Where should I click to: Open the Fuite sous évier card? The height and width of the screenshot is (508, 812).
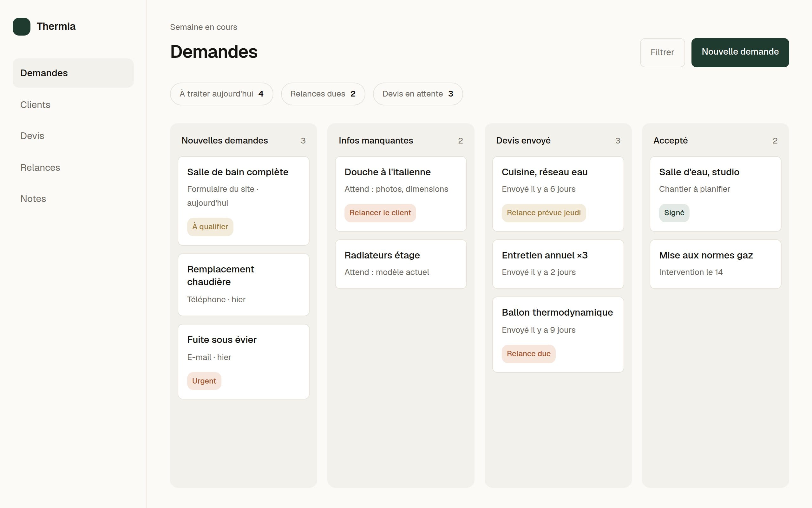[244, 362]
